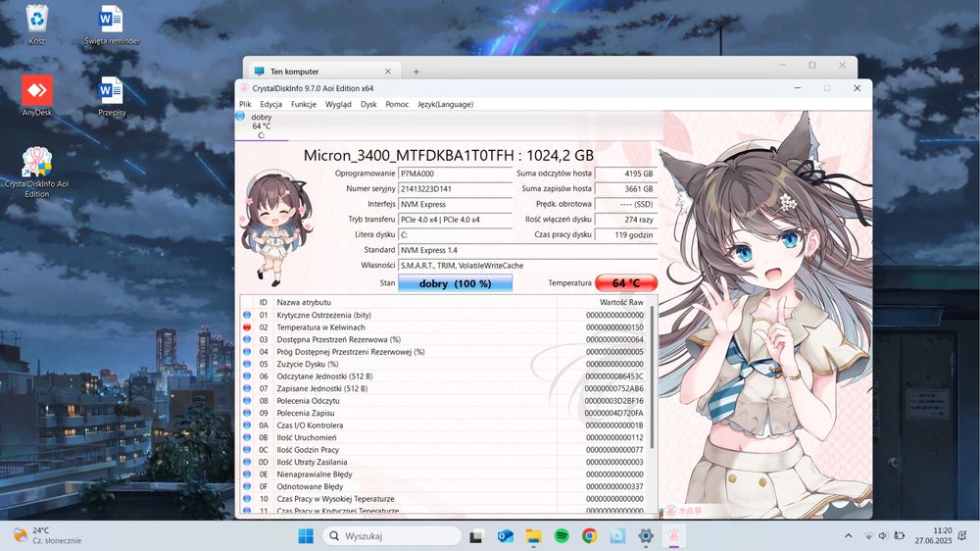Launch AnyDesk from the desktop
The image size is (980, 551).
[37, 95]
